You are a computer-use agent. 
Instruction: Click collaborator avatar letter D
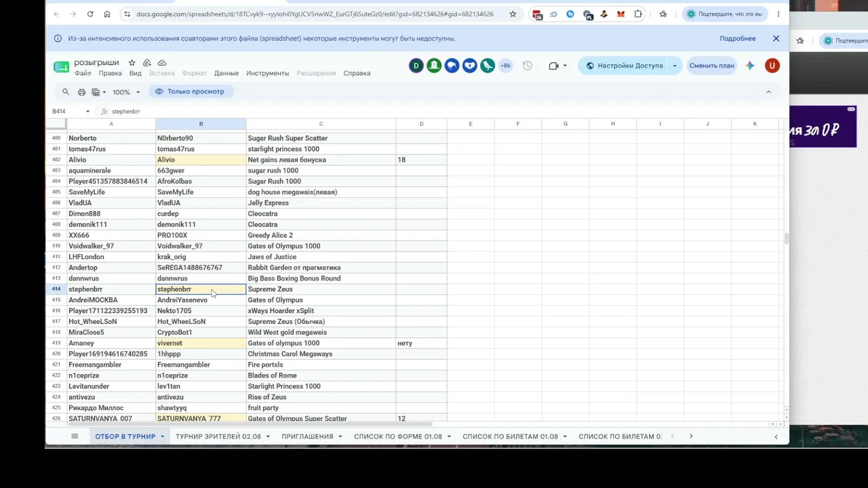point(416,66)
